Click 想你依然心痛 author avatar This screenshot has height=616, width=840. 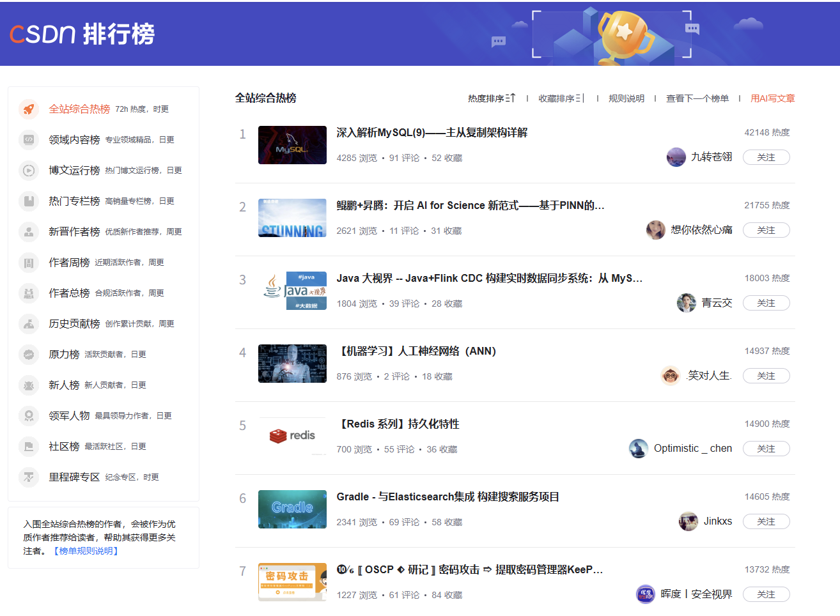tap(656, 230)
